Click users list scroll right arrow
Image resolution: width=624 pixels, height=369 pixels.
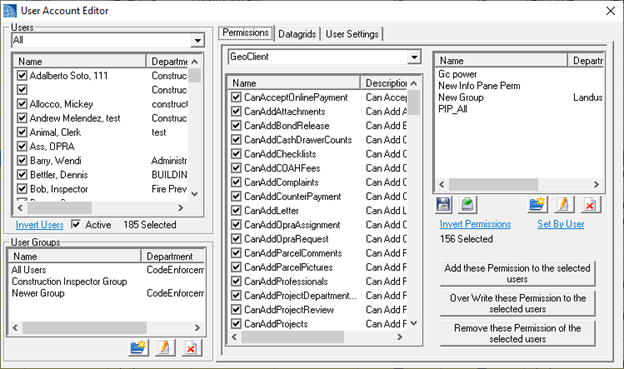point(181,208)
